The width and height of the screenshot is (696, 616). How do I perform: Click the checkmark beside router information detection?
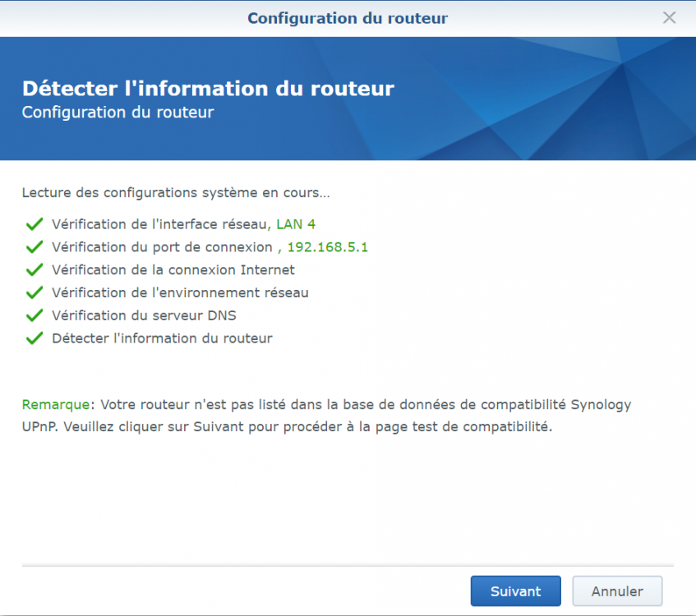(x=34, y=338)
